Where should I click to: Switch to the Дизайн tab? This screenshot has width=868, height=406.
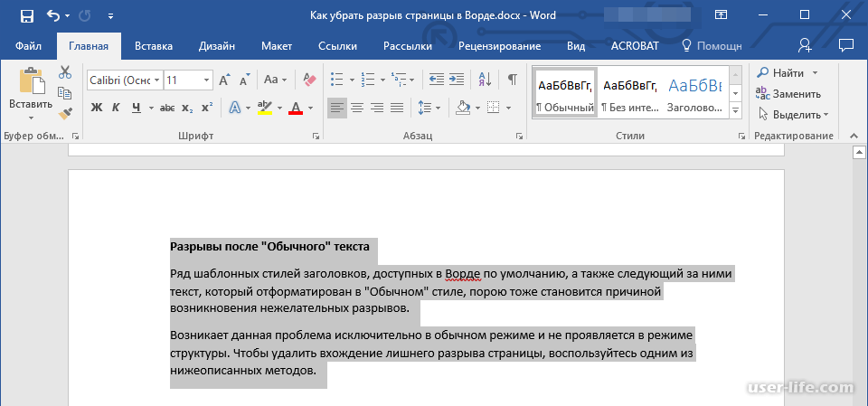[217, 46]
